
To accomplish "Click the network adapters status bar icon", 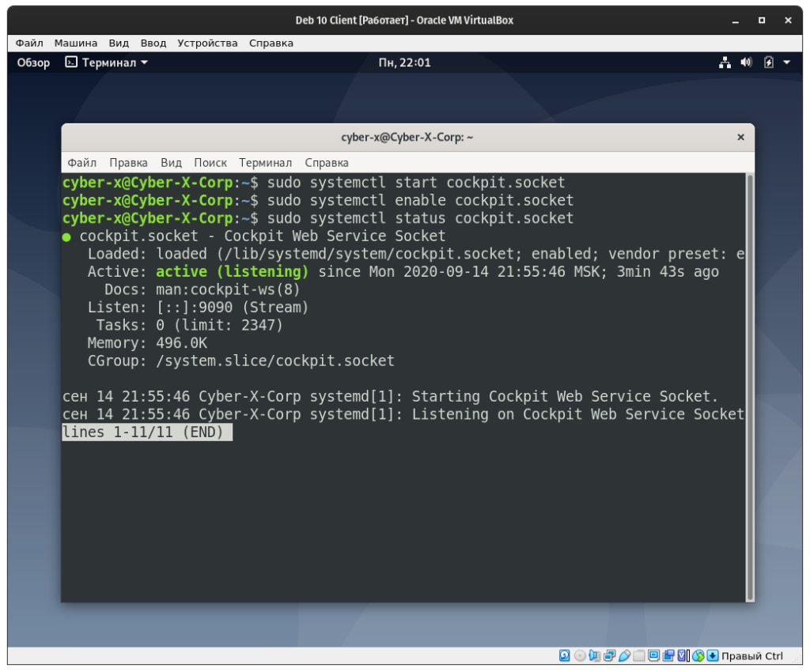I will pyautogui.click(x=609, y=656).
